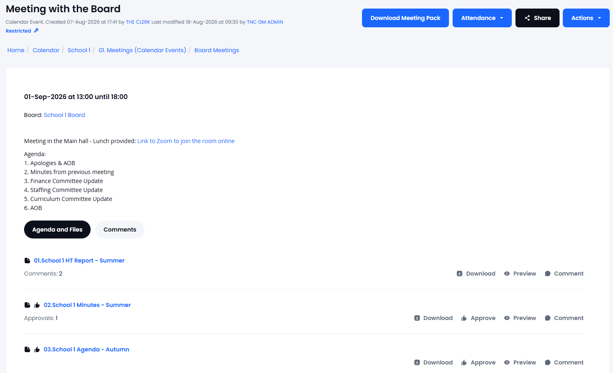Approve the 03.School 1 Agenda file
Screen dimensions: 613x373
point(478,363)
